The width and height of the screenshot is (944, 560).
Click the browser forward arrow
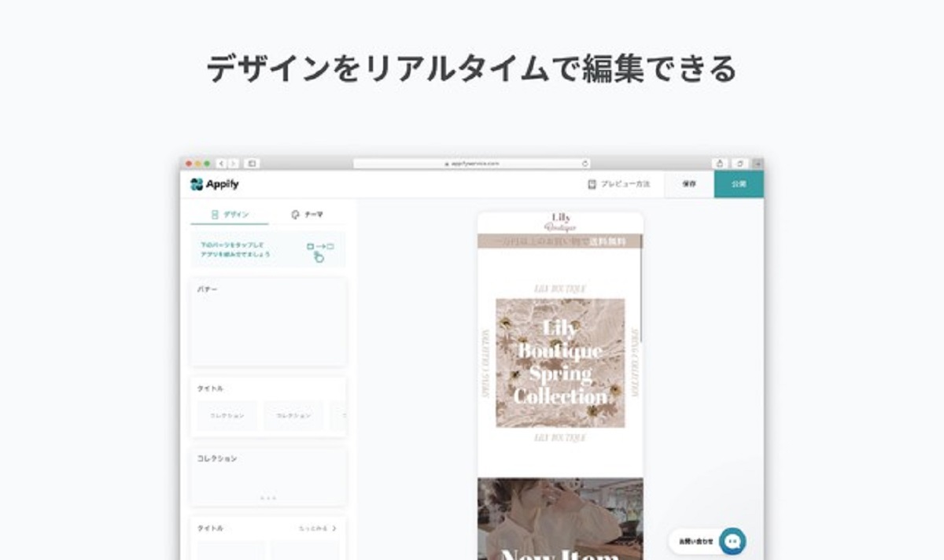tap(233, 164)
